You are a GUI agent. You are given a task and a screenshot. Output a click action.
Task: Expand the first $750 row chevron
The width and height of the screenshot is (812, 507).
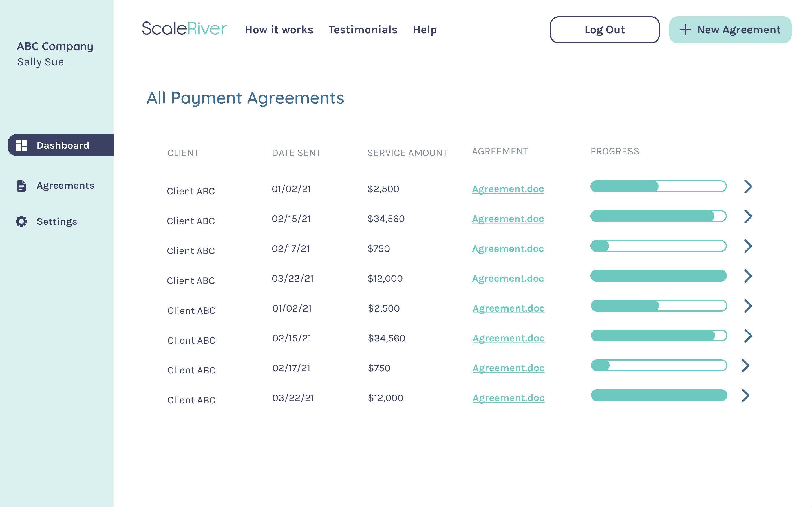(748, 246)
